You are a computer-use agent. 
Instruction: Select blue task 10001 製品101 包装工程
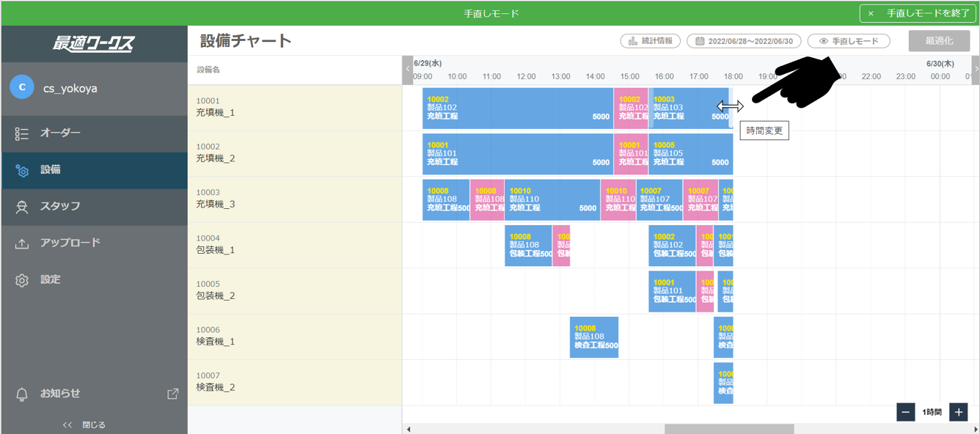point(672,291)
